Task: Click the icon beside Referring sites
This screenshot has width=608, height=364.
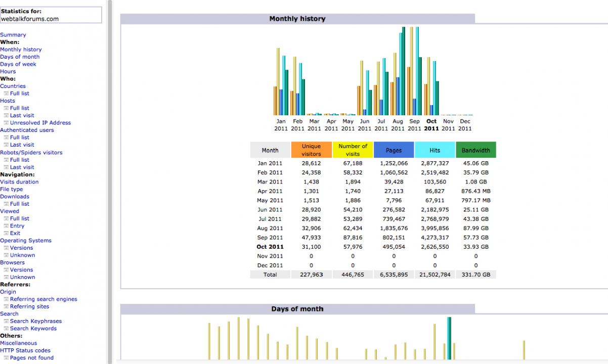Action: 6,306
